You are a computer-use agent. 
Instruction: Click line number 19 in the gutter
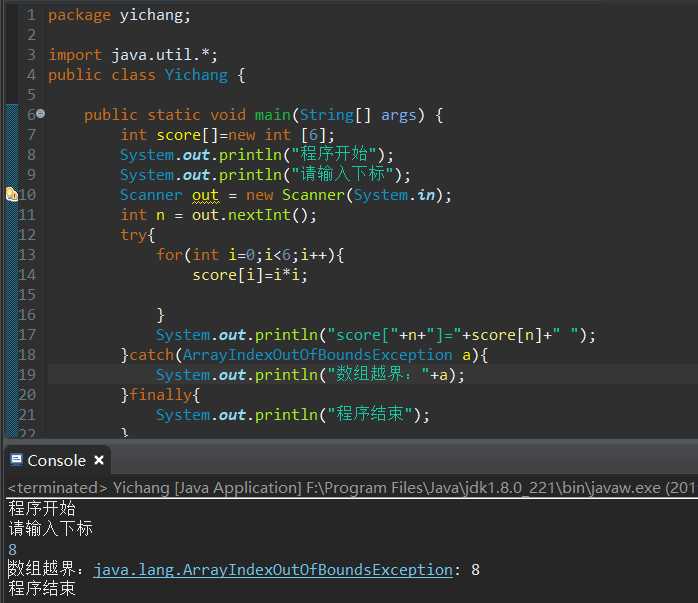(27, 375)
